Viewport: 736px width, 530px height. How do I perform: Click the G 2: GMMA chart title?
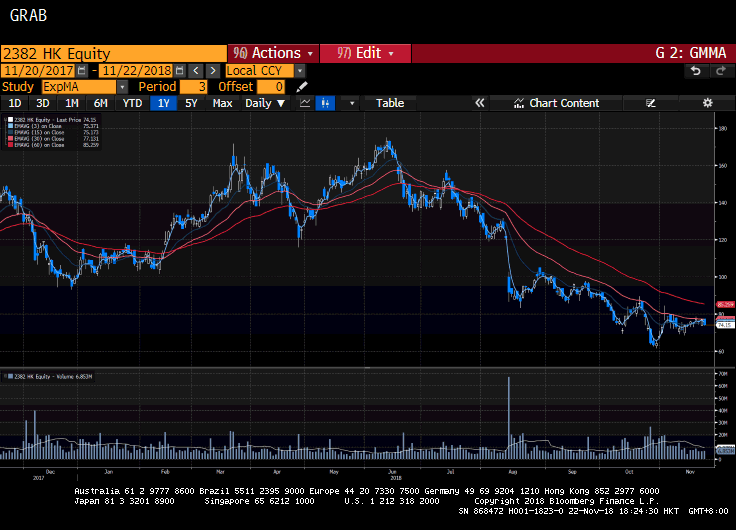point(690,53)
